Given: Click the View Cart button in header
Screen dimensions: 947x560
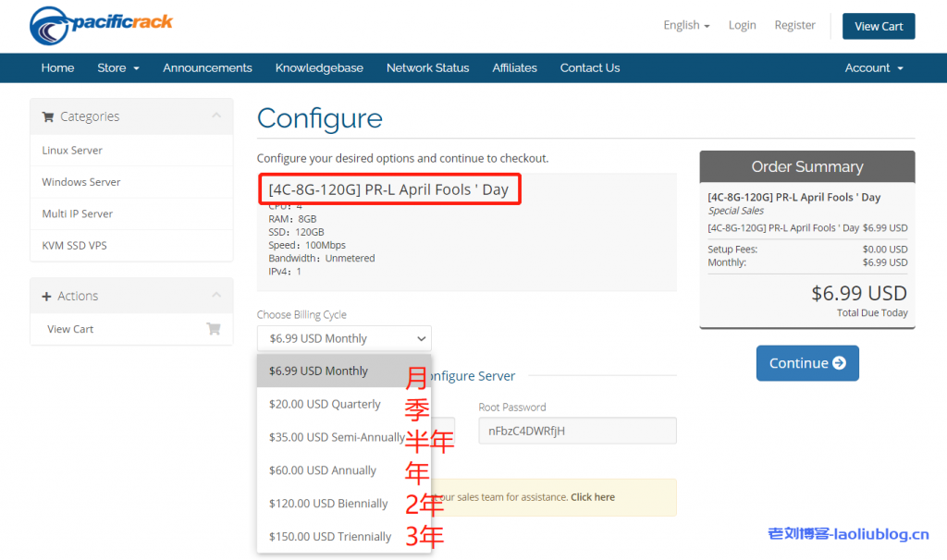Looking at the screenshot, I should 878,26.
